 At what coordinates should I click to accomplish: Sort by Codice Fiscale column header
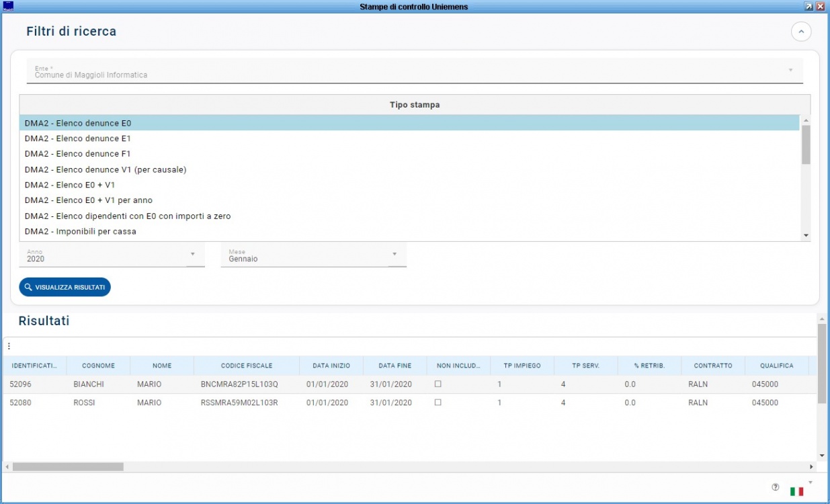247,366
